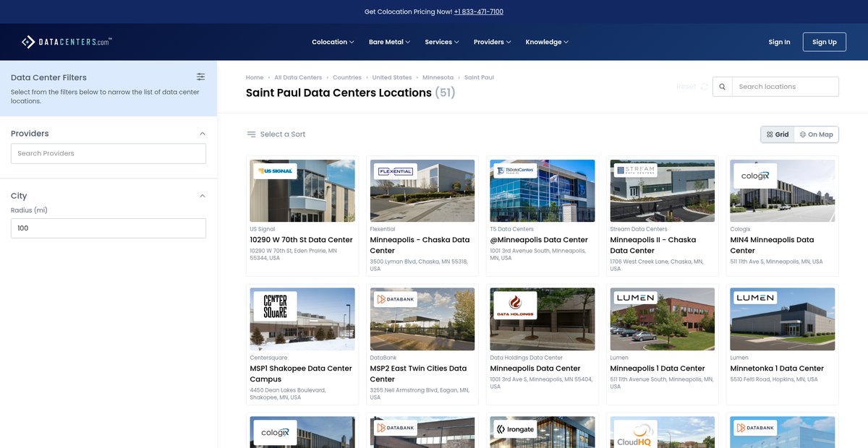Click Saint Paul breadcrumb
Image resolution: width=868 pixels, height=448 pixels.
(x=479, y=77)
